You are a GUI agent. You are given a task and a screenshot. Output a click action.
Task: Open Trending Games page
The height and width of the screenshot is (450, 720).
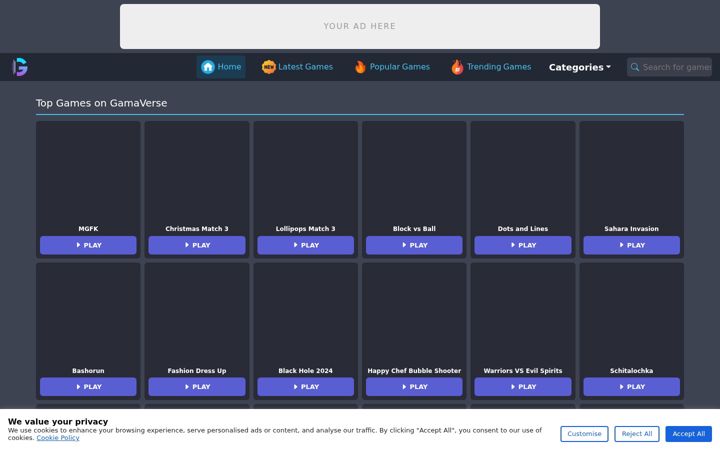(491, 67)
